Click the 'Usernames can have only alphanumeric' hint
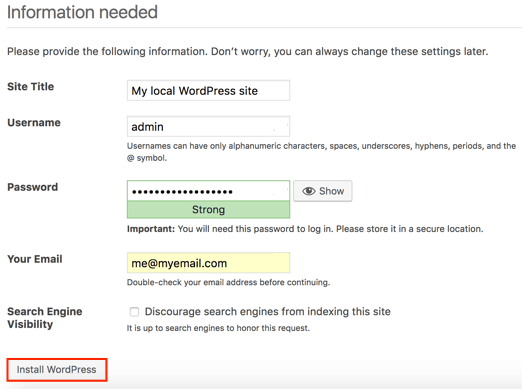522x389 pixels. pyautogui.click(x=321, y=152)
